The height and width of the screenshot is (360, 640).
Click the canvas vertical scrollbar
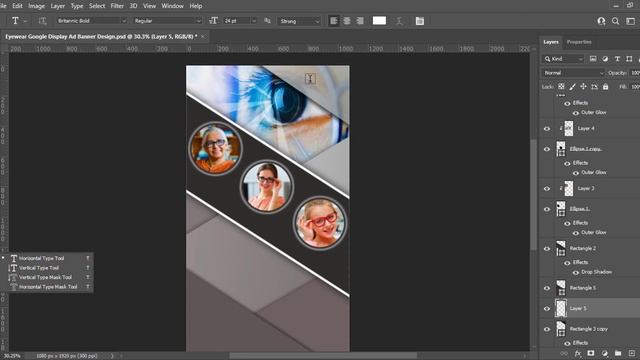pos(533,195)
